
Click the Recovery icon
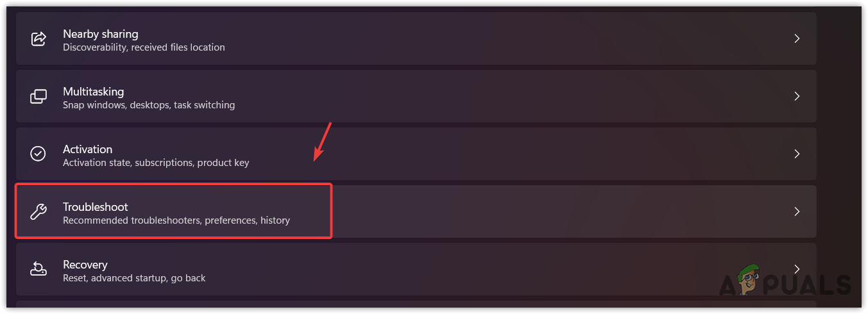[38, 270]
